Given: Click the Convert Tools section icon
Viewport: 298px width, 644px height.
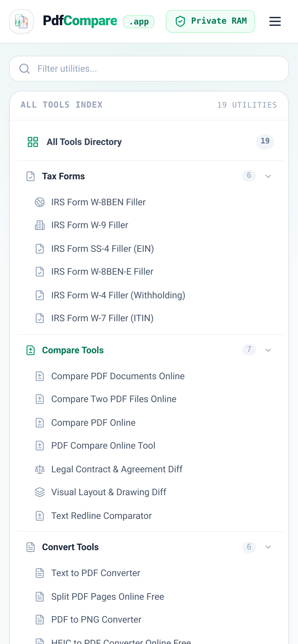Looking at the screenshot, I should click(x=31, y=547).
